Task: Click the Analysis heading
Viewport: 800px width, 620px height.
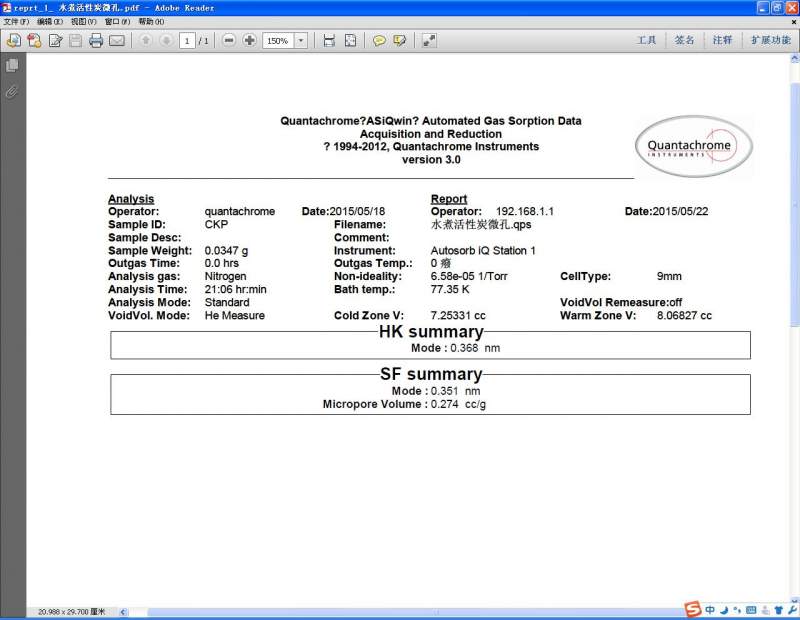Action: coord(131,199)
